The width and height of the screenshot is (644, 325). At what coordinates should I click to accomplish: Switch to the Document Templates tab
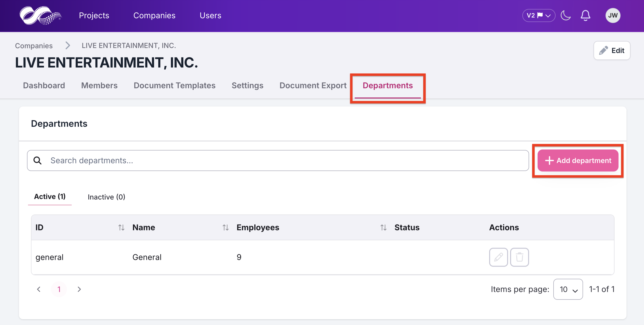tap(175, 85)
